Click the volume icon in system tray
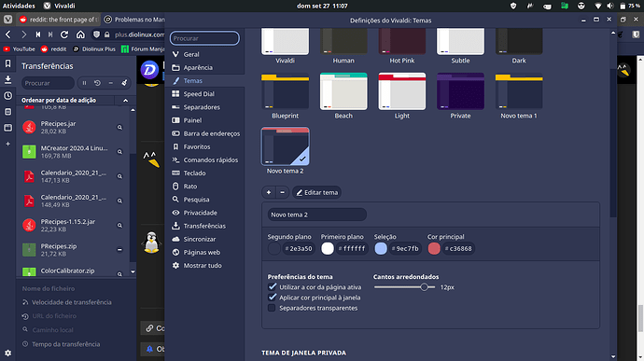The width and height of the screenshot is (644, 361). tap(609, 6)
